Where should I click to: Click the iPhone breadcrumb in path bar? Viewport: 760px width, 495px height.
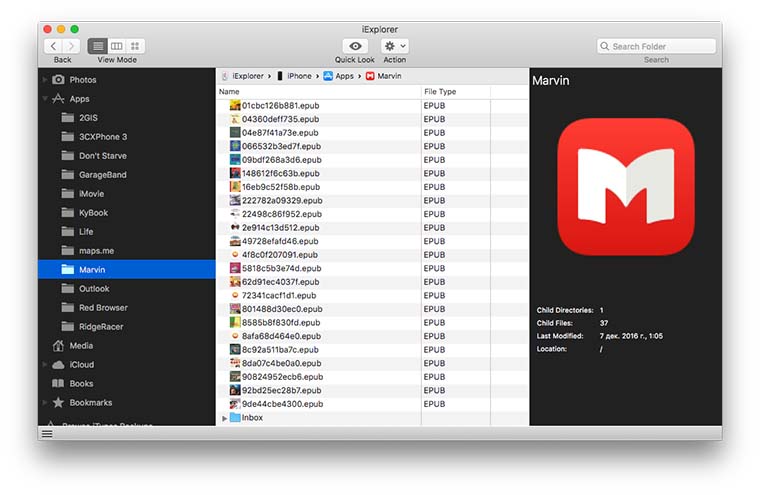pyautogui.click(x=299, y=76)
